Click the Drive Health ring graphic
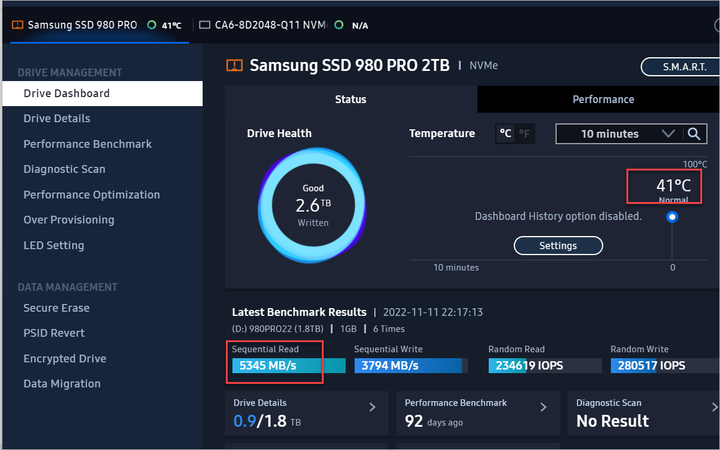720x450 pixels. point(312,205)
